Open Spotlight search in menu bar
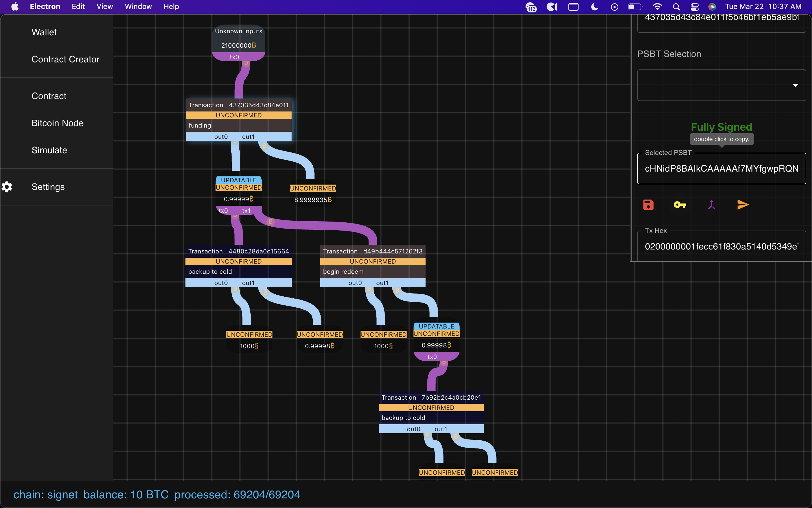 (x=676, y=6)
